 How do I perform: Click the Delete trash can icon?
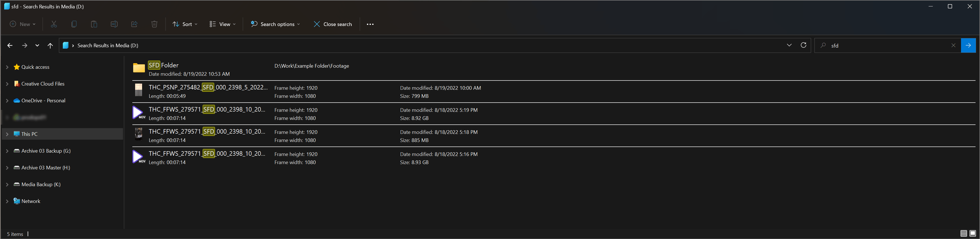coord(154,24)
